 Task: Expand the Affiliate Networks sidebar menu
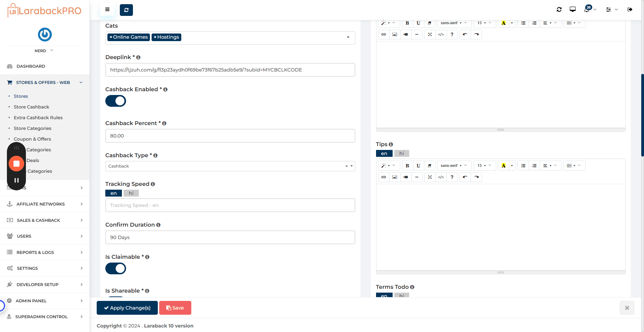(x=45, y=204)
